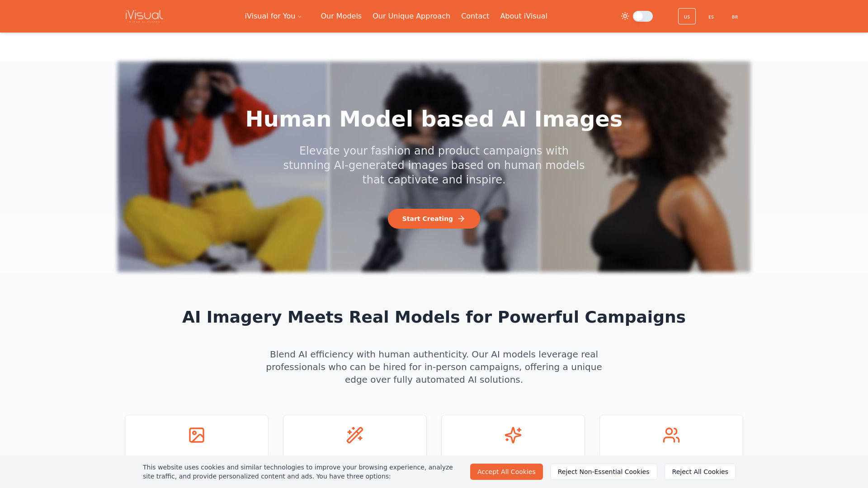
Task: Expand the iVisual for You dropdown menu
Action: (x=273, y=16)
